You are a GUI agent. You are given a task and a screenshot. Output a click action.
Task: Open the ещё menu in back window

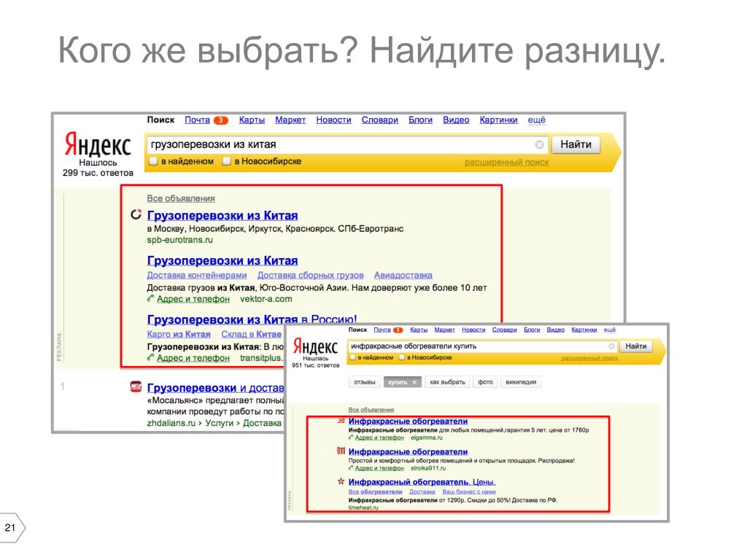tap(536, 120)
